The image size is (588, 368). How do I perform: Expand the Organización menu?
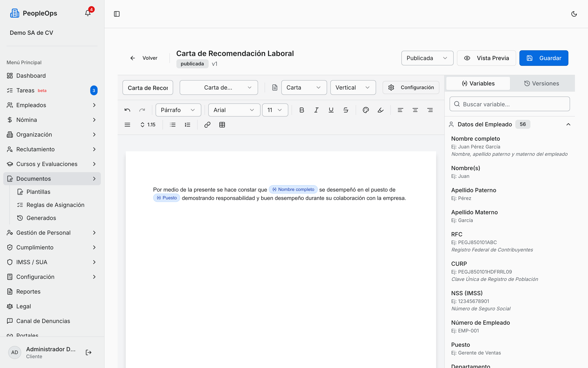tap(52, 135)
